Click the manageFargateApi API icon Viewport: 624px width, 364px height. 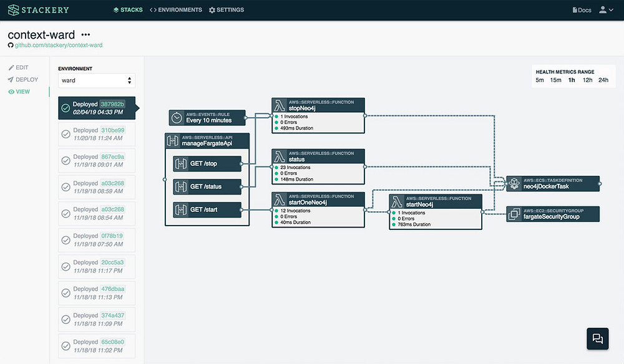[x=173, y=140]
